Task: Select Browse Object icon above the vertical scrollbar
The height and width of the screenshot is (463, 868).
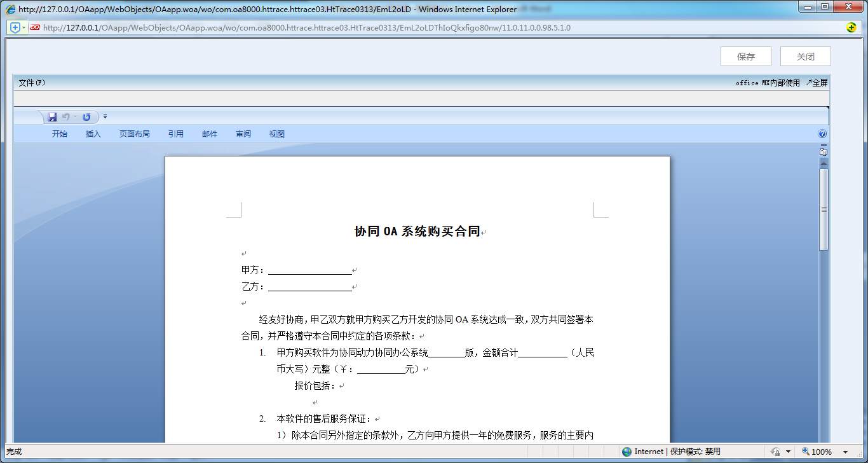Action: 823,151
